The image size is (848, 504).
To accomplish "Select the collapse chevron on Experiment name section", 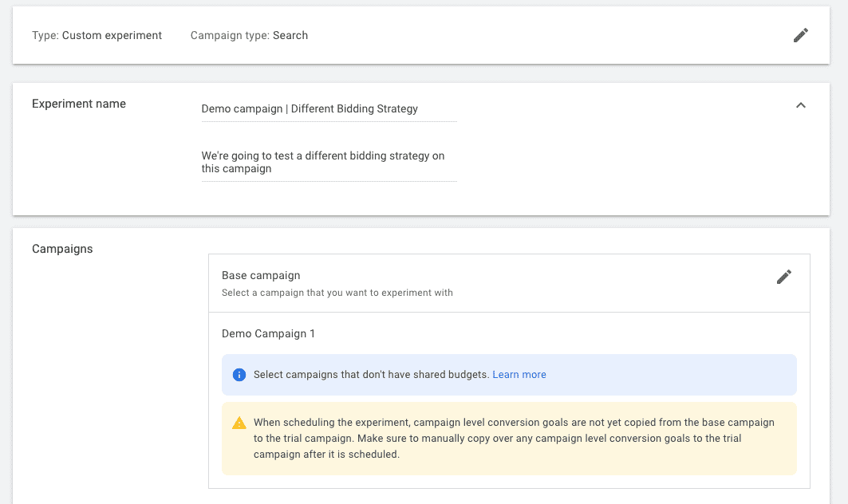I will point(801,104).
